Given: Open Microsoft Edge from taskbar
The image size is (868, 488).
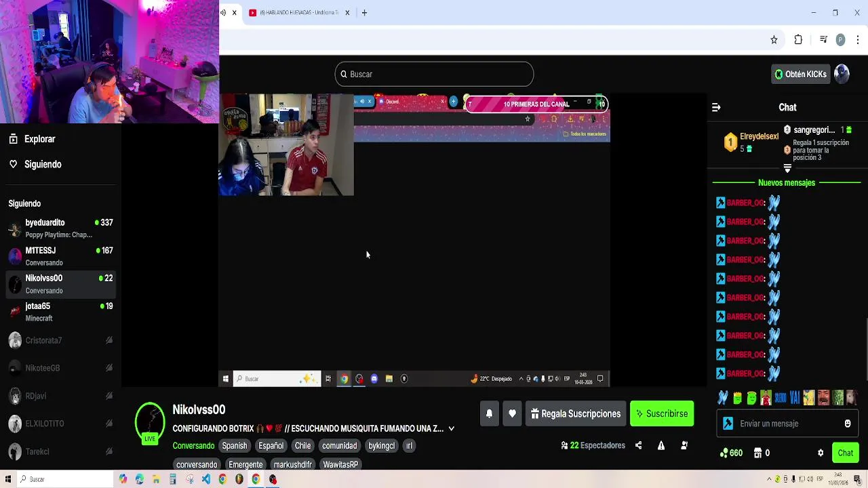Looking at the screenshot, I should point(140,479).
